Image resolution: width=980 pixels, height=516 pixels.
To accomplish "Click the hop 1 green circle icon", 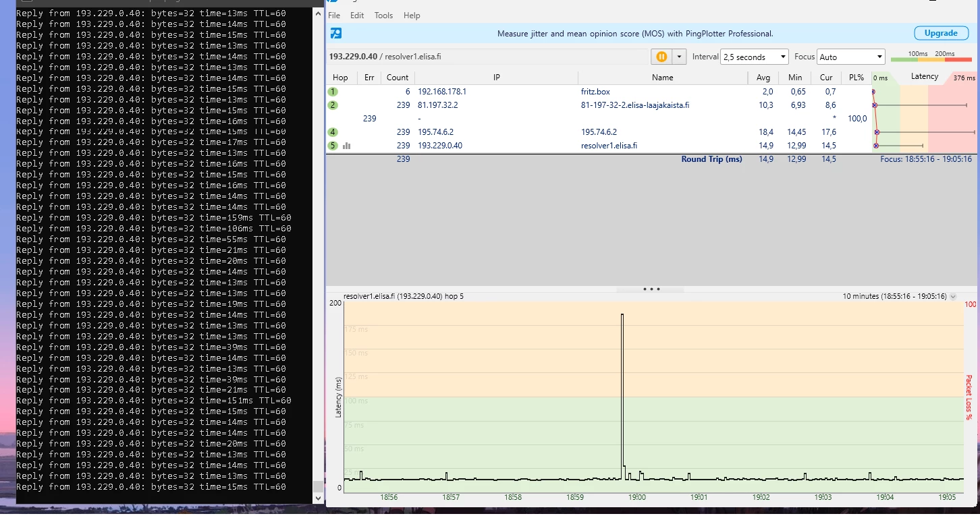I will click(x=333, y=92).
